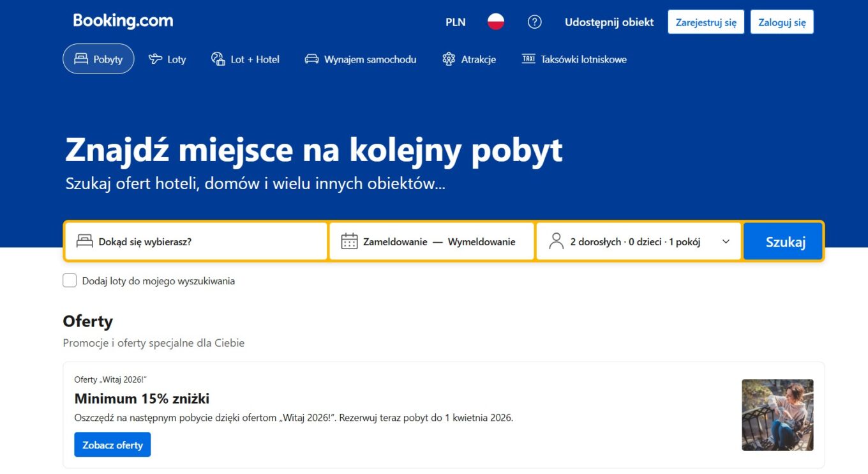The image size is (868, 474).
Task: Click the person icon in guests field
Action: 555,241
